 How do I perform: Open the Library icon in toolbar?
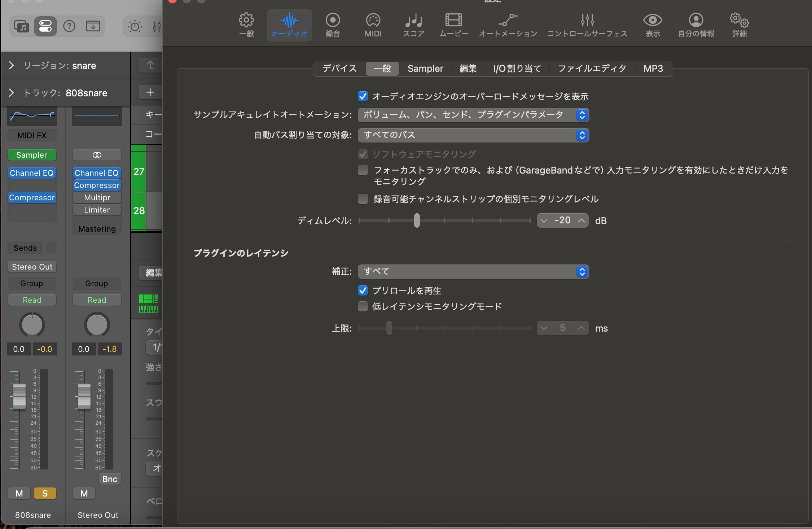click(21, 26)
